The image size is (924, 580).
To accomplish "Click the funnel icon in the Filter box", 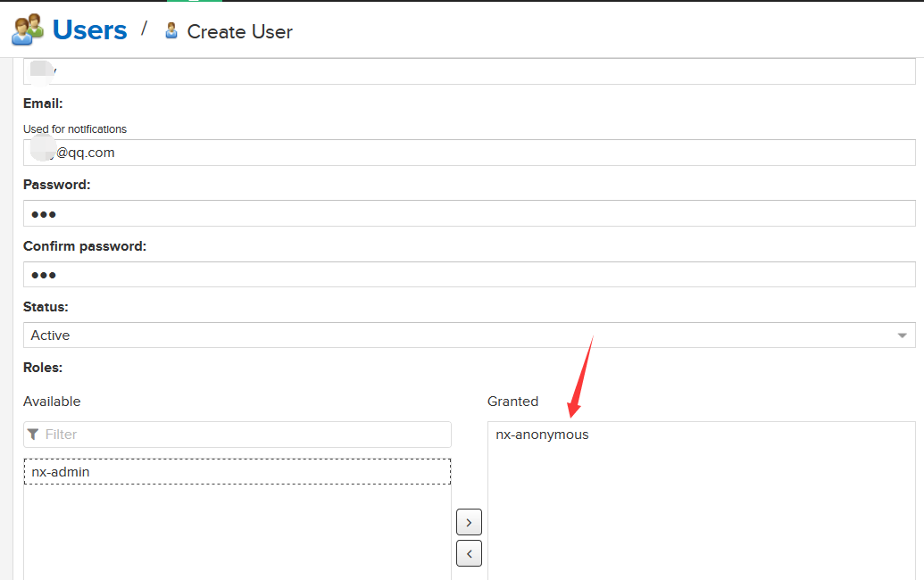I will tap(33, 435).
